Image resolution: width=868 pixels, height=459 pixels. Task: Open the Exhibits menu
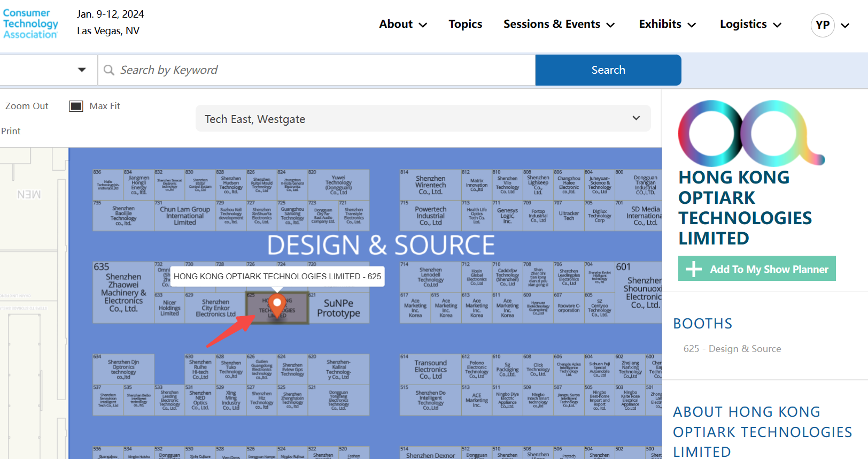point(667,24)
